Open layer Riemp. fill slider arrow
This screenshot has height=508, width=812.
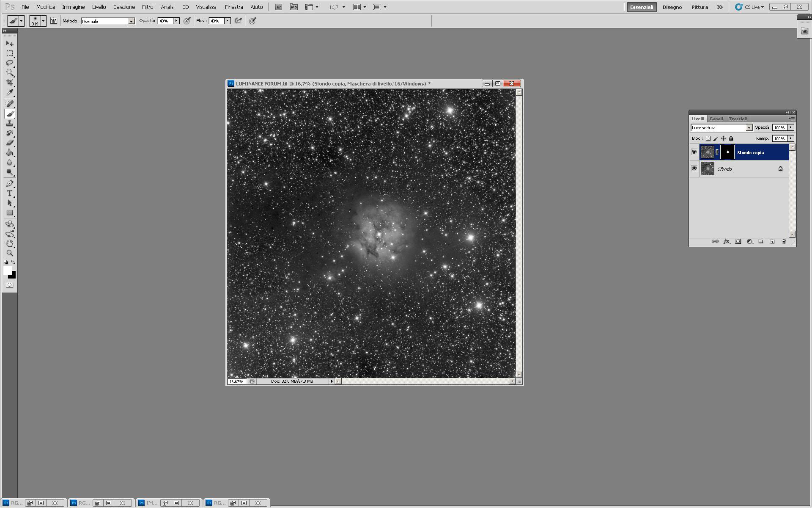click(791, 138)
